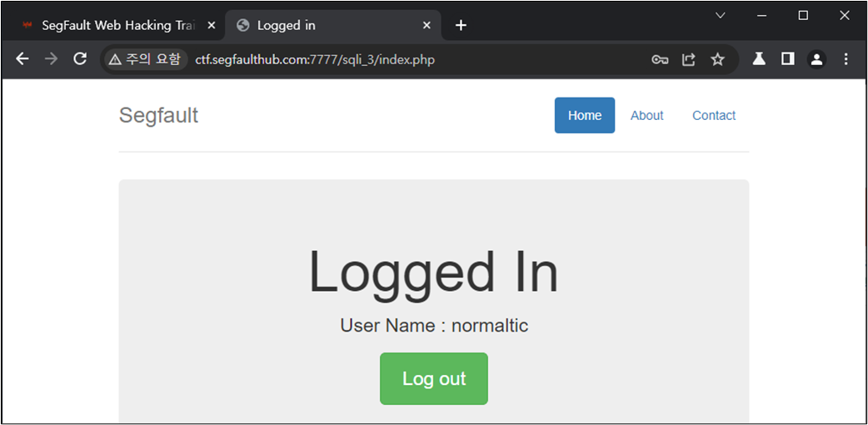Click the SegFault tab favicon
The image size is (868, 425).
point(27,26)
